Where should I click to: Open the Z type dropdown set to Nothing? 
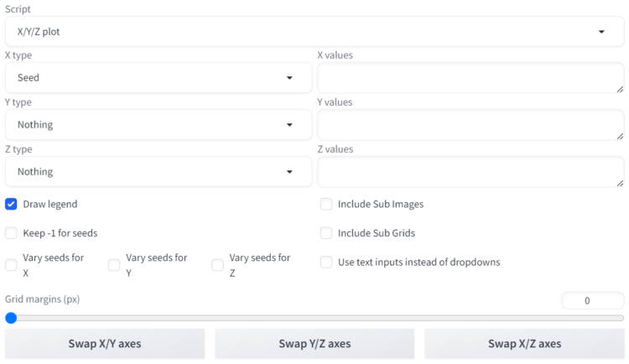point(159,172)
